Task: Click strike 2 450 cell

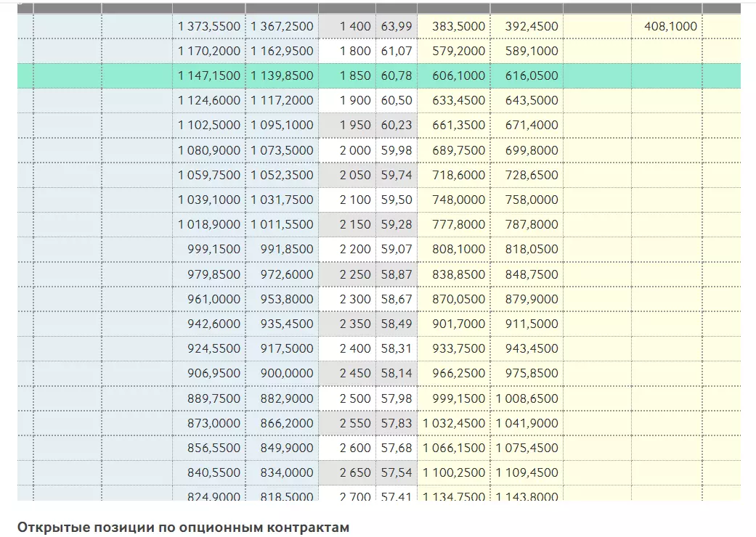Action: coord(347,373)
